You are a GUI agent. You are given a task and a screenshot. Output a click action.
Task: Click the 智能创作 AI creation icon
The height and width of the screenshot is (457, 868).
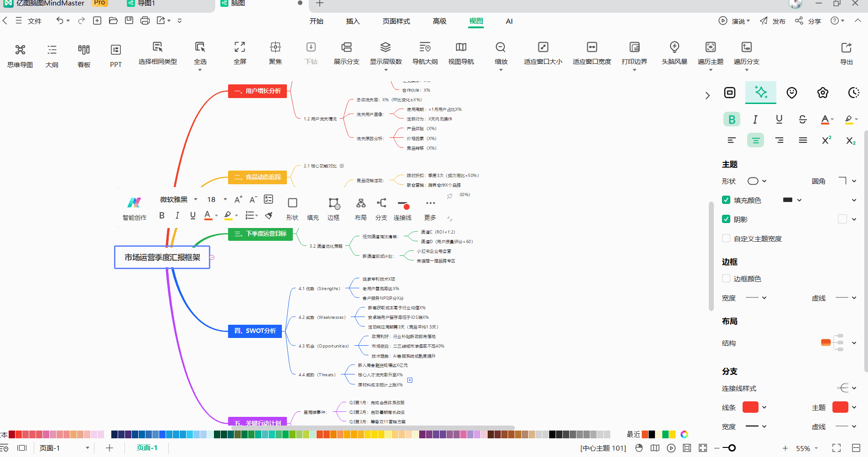pos(134,203)
